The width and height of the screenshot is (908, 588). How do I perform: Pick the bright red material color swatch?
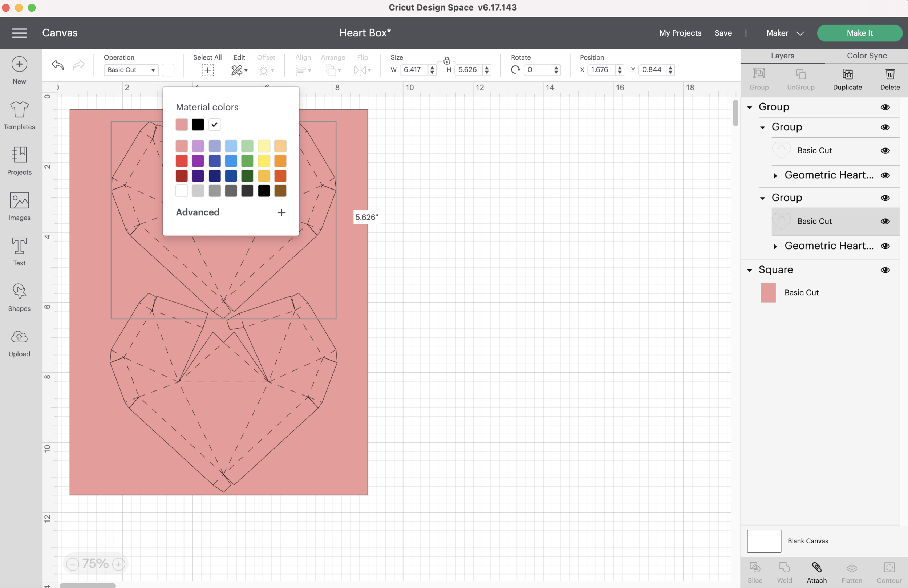click(182, 161)
